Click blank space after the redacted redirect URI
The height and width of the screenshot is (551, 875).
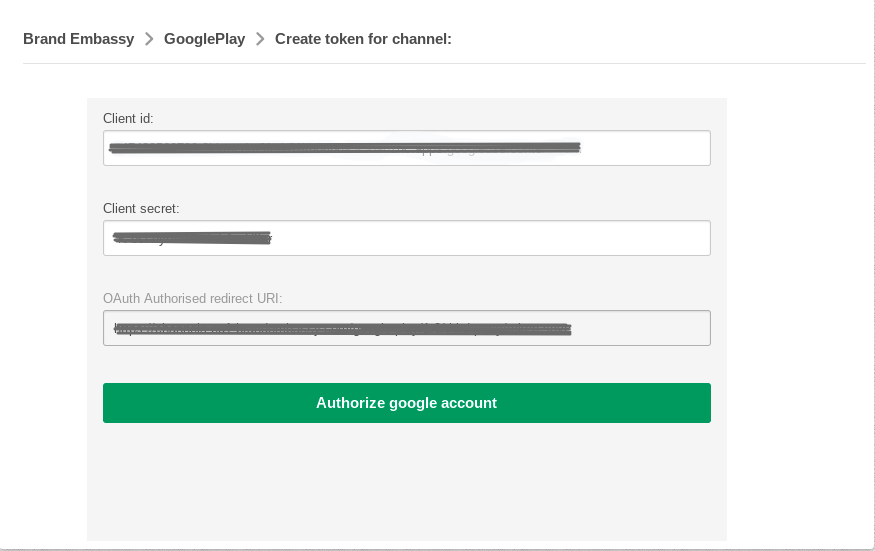pos(641,328)
